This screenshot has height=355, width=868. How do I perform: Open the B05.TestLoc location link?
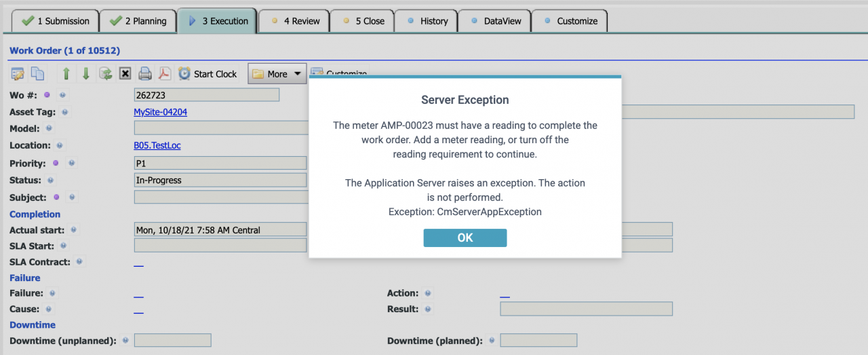click(157, 145)
